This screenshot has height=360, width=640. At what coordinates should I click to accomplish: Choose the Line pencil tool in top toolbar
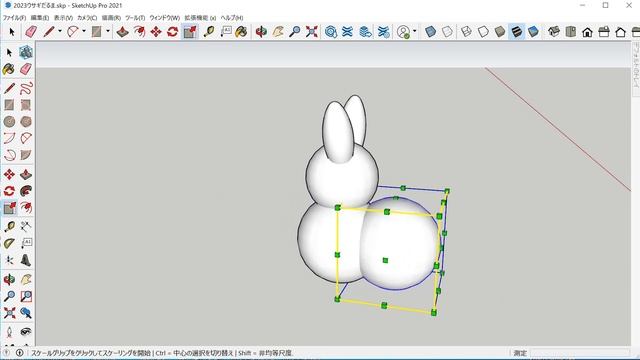(49, 32)
